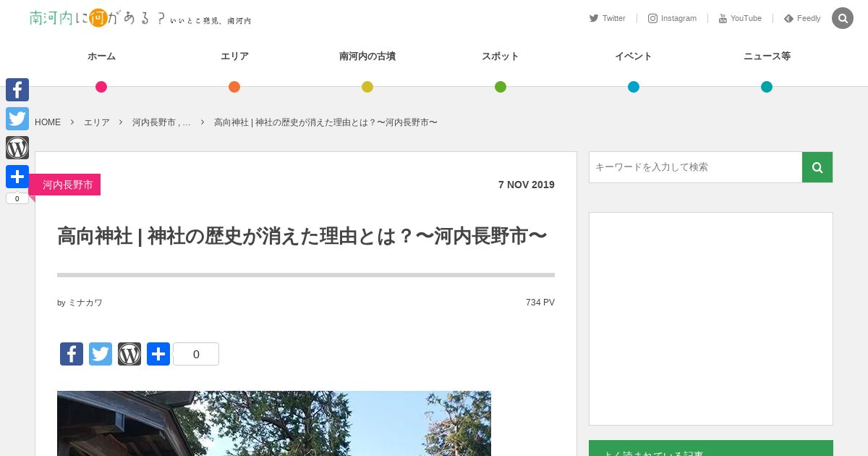This screenshot has height=456, width=868.
Task: Open the round search icon in header
Action: [843, 18]
